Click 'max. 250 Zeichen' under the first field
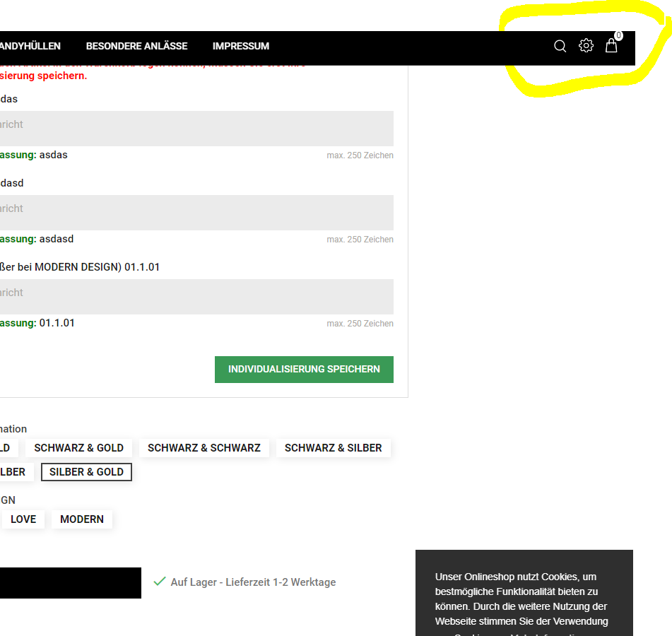672x636 pixels. tap(360, 155)
